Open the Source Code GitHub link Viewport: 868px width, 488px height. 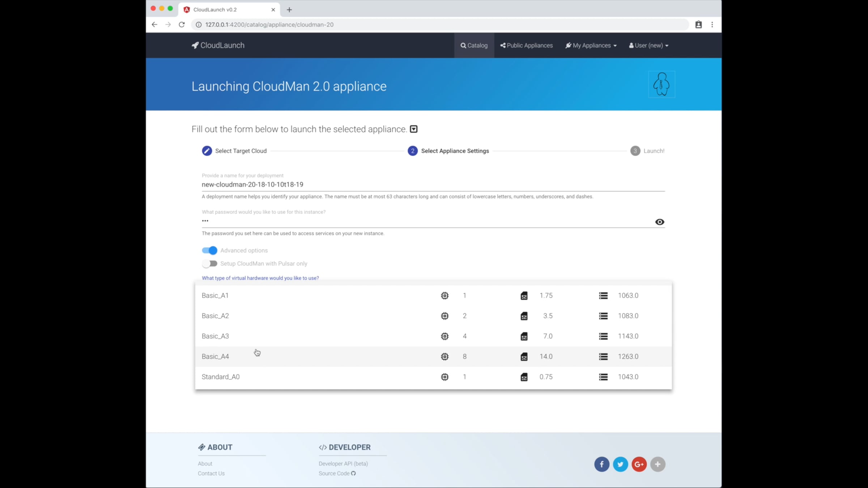point(337,473)
